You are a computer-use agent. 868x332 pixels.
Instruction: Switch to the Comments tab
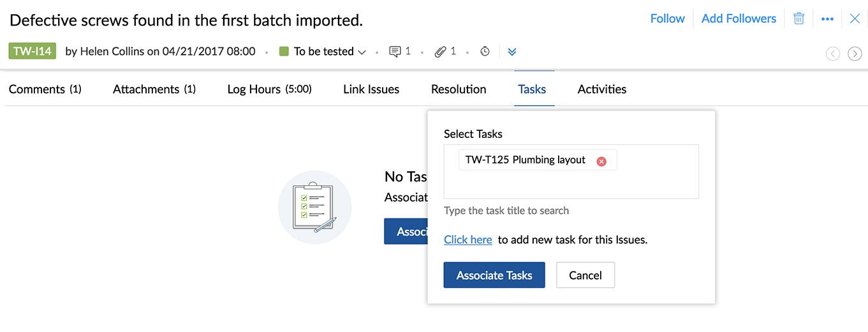tap(45, 89)
